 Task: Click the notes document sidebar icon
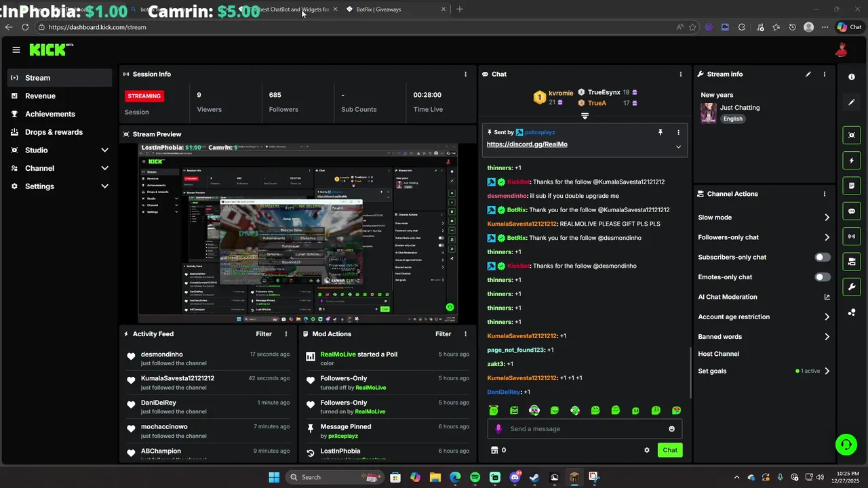[x=852, y=186]
